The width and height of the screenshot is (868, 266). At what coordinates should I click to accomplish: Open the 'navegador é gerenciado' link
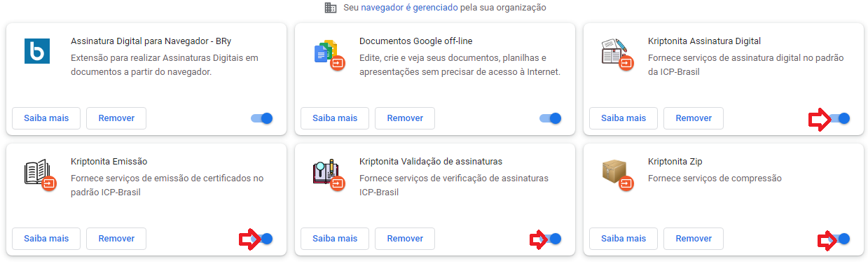pyautogui.click(x=410, y=8)
